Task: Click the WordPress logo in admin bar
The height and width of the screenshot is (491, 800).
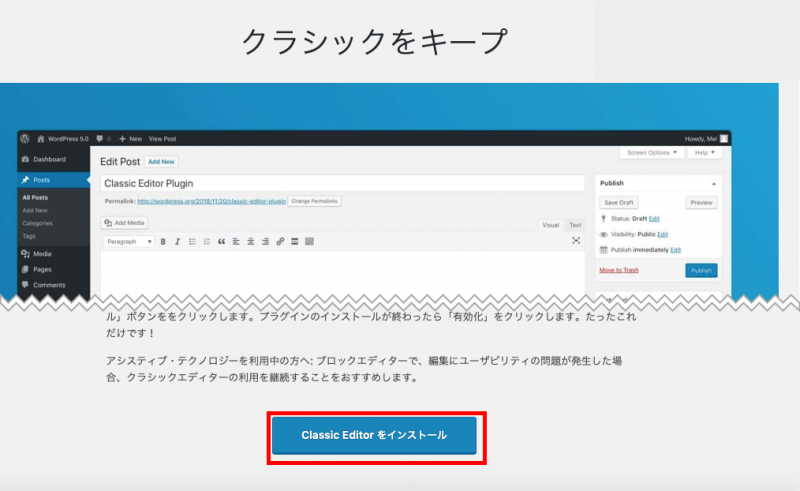Action: click(x=25, y=139)
